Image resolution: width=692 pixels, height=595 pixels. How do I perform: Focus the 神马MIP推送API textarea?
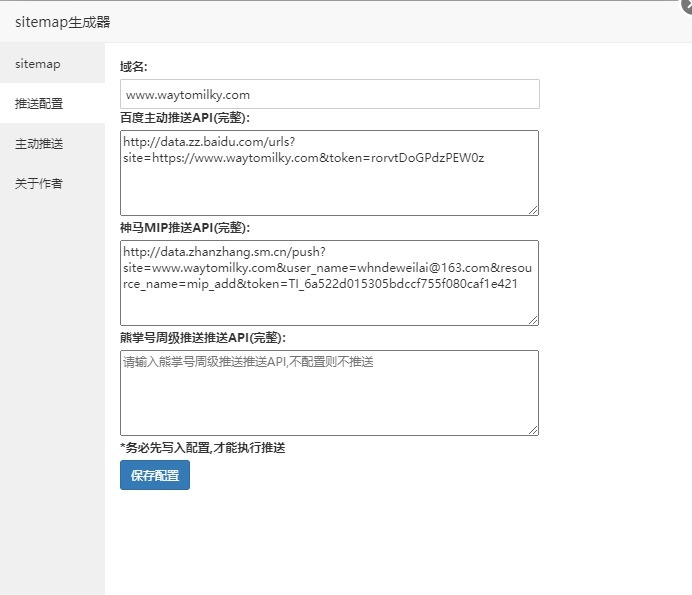329,283
